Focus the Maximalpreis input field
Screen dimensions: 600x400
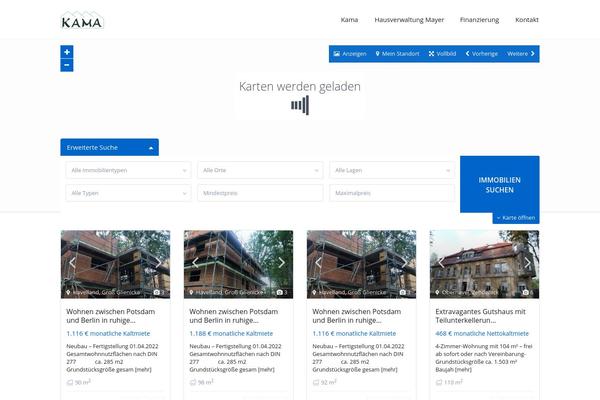(392, 193)
